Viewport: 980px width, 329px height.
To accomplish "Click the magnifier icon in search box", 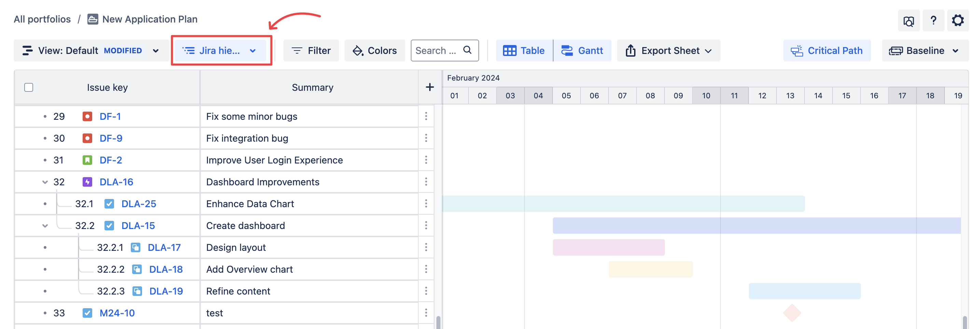I will click(467, 50).
